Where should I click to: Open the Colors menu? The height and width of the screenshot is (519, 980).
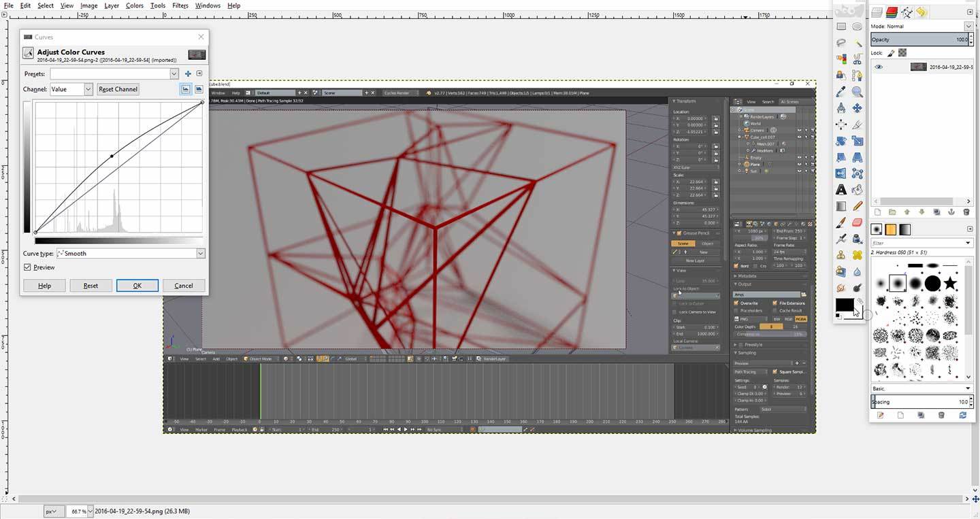[134, 5]
